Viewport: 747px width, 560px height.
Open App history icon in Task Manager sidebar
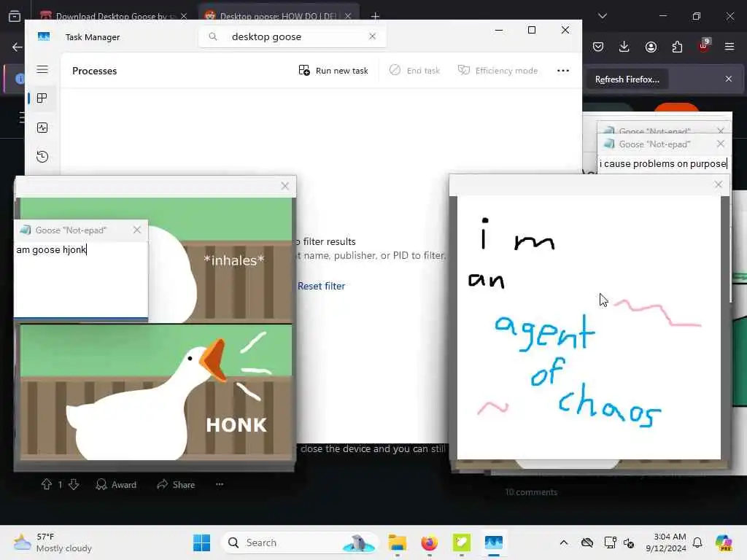point(42,157)
